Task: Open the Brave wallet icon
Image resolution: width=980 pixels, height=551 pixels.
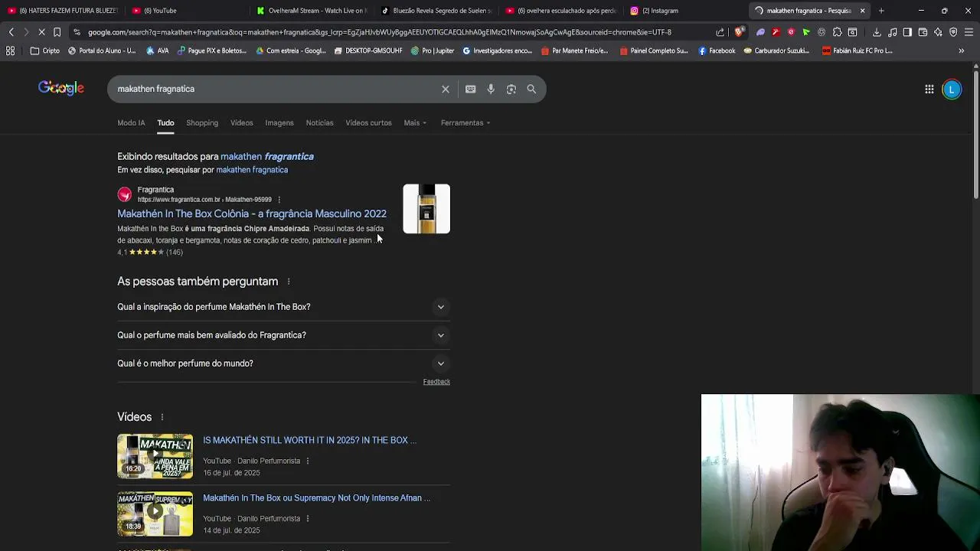Action: pos(923,32)
